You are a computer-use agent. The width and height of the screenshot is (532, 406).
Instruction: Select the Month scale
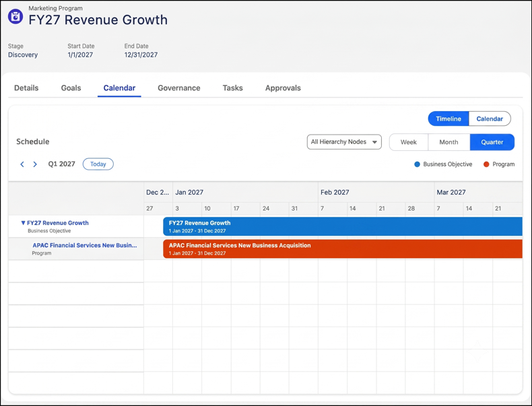tap(448, 142)
